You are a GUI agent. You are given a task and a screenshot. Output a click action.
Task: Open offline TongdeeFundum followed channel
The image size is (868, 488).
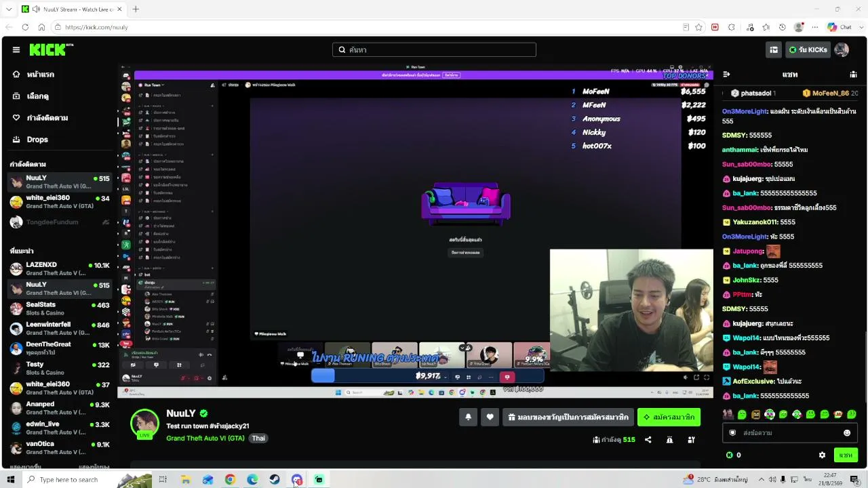pyautogui.click(x=59, y=222)
